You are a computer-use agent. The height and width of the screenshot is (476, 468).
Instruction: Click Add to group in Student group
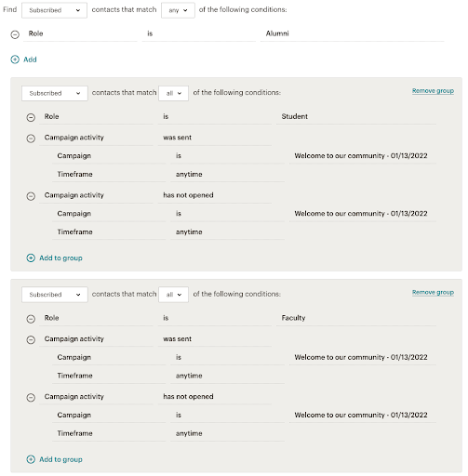click(60, 258)
